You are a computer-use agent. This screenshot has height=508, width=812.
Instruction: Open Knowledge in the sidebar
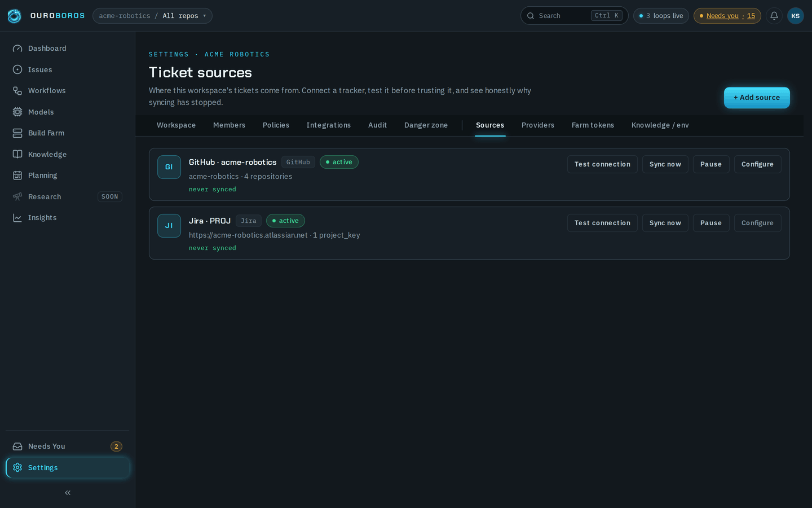pyautogui.click(x=68, y=154)
